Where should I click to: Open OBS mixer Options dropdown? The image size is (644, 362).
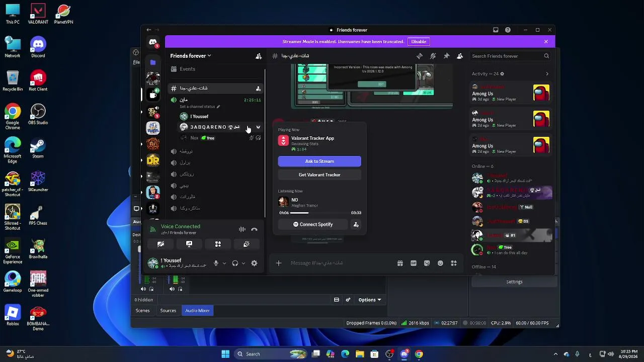[369, 300]
